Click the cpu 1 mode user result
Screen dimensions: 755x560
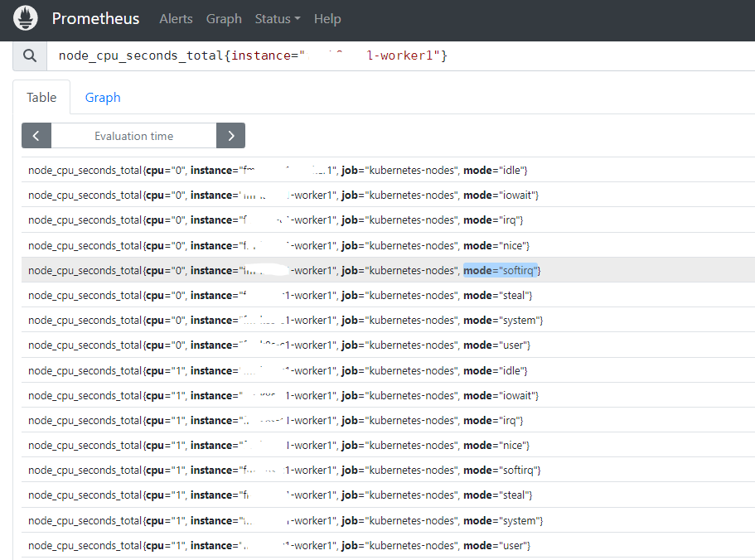tap(278, 545)
